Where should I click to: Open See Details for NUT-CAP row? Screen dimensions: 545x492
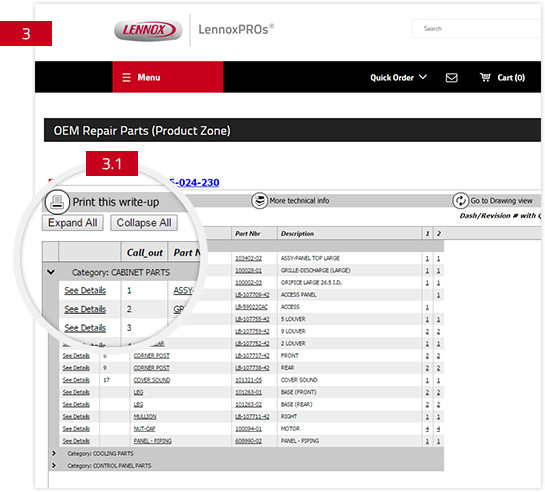click(76, 428)
